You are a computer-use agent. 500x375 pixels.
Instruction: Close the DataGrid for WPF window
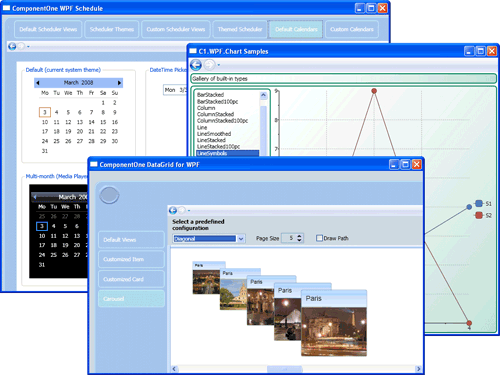(417, 164)
